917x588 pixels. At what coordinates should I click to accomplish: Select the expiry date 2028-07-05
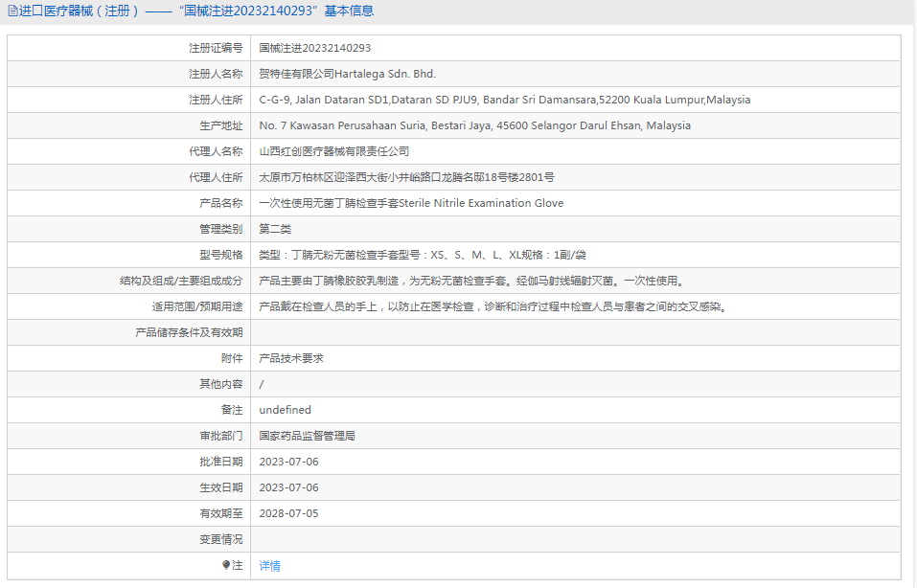(289, 513)
